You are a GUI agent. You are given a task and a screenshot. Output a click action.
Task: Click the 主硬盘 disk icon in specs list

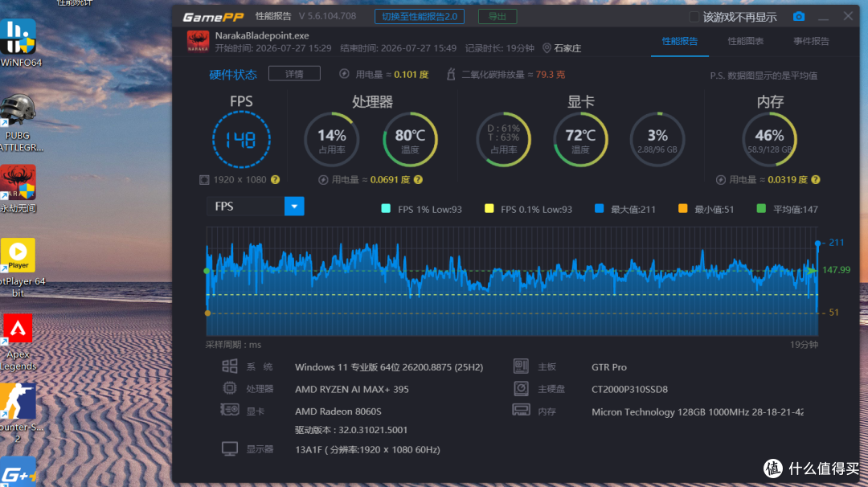coord(521,388)
